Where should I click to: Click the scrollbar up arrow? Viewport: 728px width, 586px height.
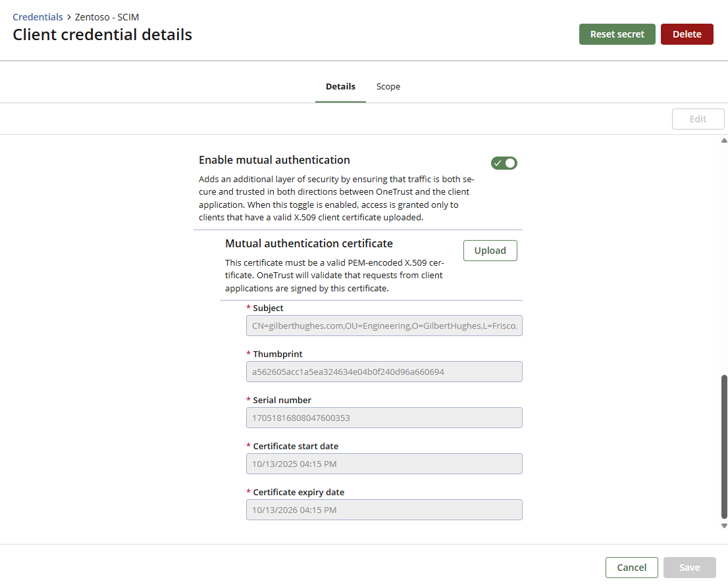724,141
